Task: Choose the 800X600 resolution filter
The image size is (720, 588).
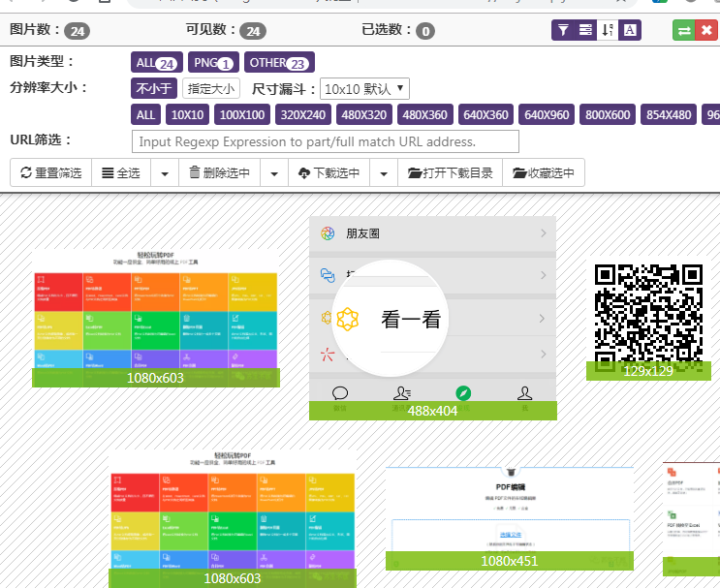Action: click(608, 114)
